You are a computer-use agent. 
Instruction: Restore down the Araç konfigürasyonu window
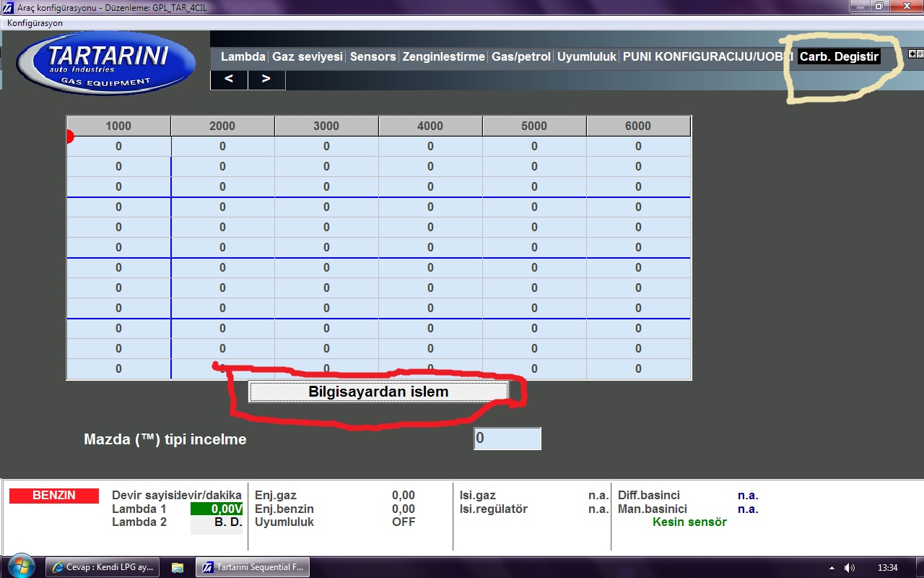pos(879,6)
